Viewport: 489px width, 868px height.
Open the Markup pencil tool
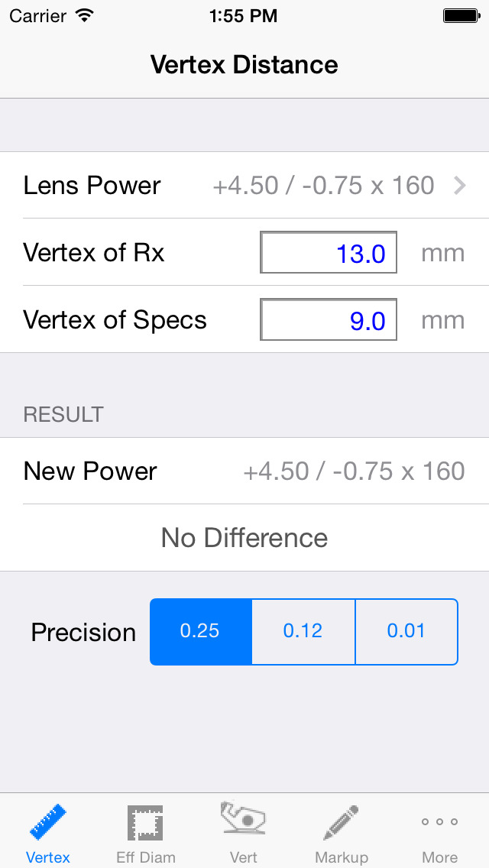point(341,821)
